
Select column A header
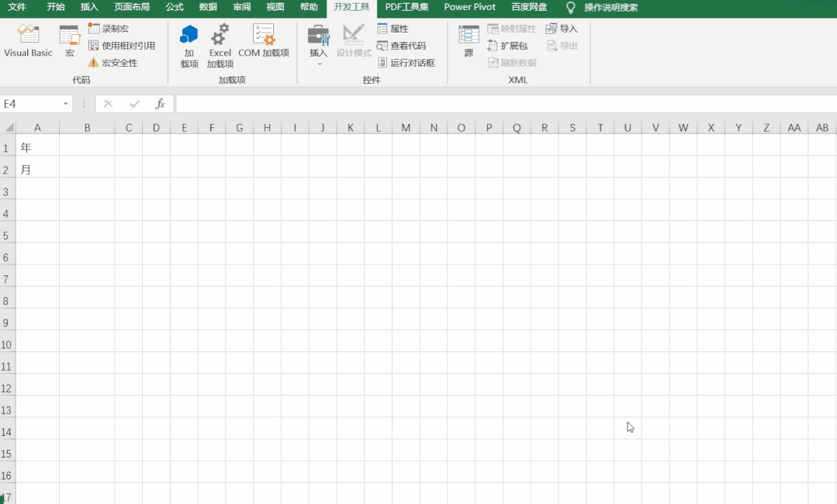[x=37, y=127]
